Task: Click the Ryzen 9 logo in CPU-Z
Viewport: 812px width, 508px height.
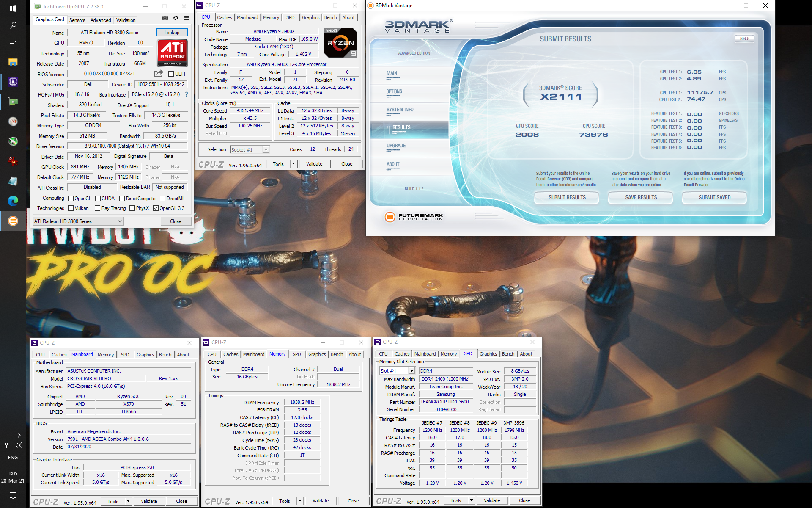Action: point(340,43)
